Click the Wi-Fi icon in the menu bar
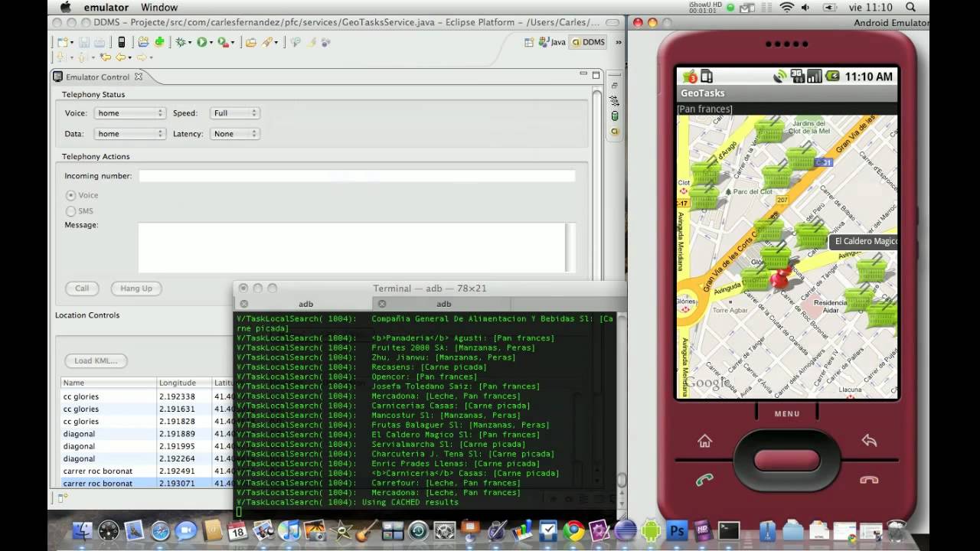Image resolution: width=980 pixels, height=551 pixels. [787, 8]
